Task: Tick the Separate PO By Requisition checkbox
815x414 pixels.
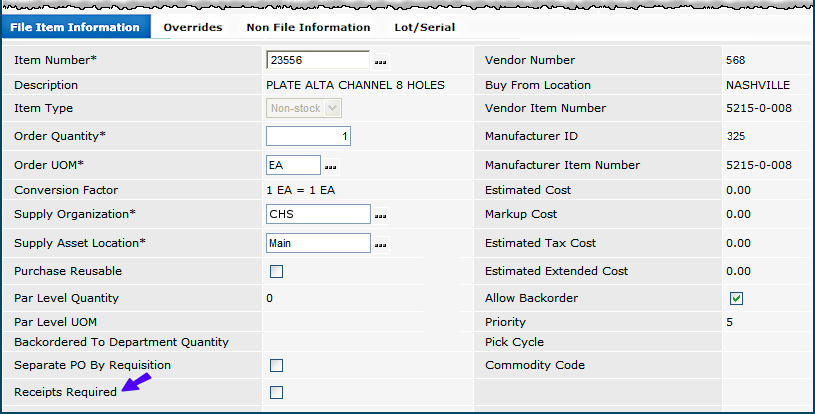Action: [276, 365]
